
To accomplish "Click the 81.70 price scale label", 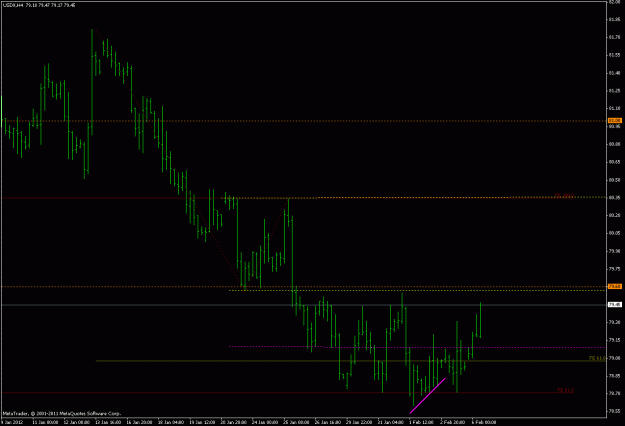I will click(x=614, y=37).
